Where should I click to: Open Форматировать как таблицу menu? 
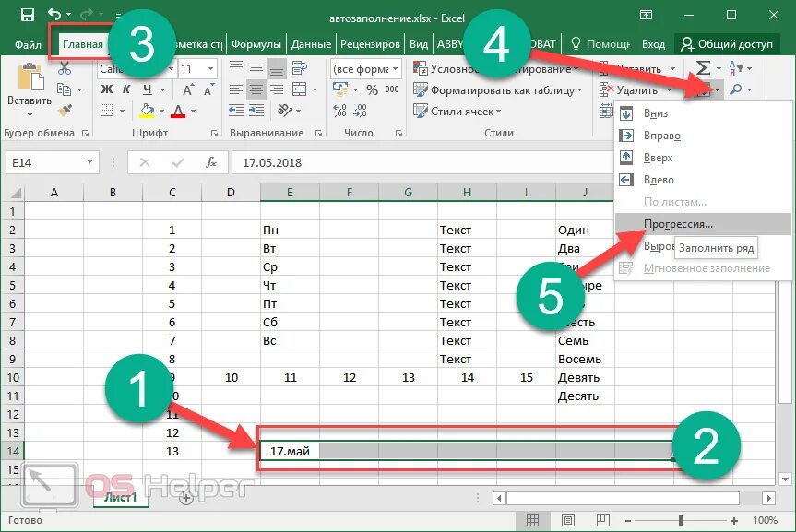coord(497,90)
